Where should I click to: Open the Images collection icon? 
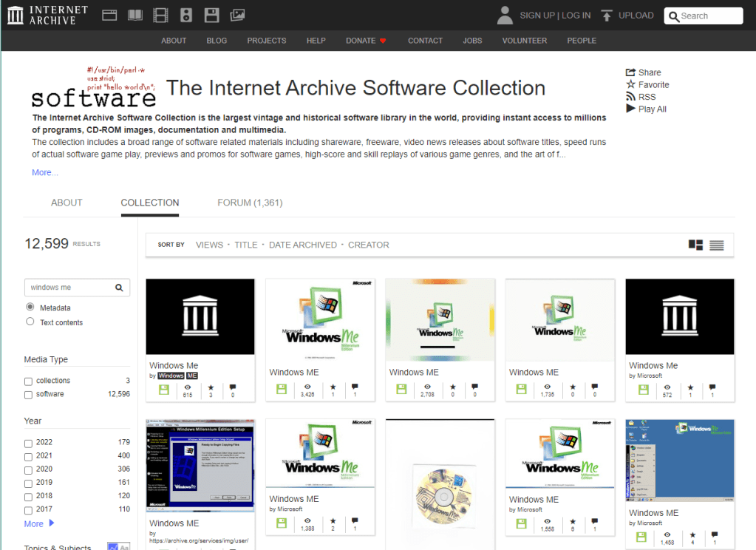237,15
